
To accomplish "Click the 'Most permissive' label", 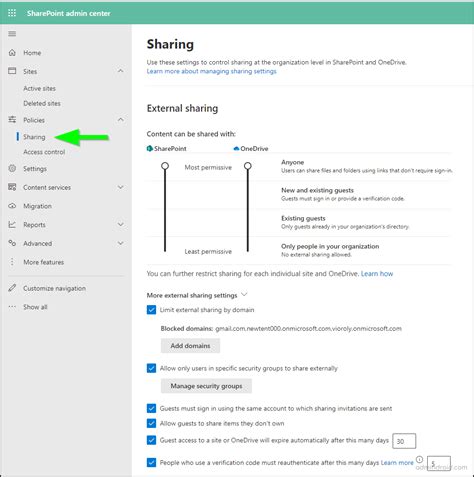I will [208, 167].
